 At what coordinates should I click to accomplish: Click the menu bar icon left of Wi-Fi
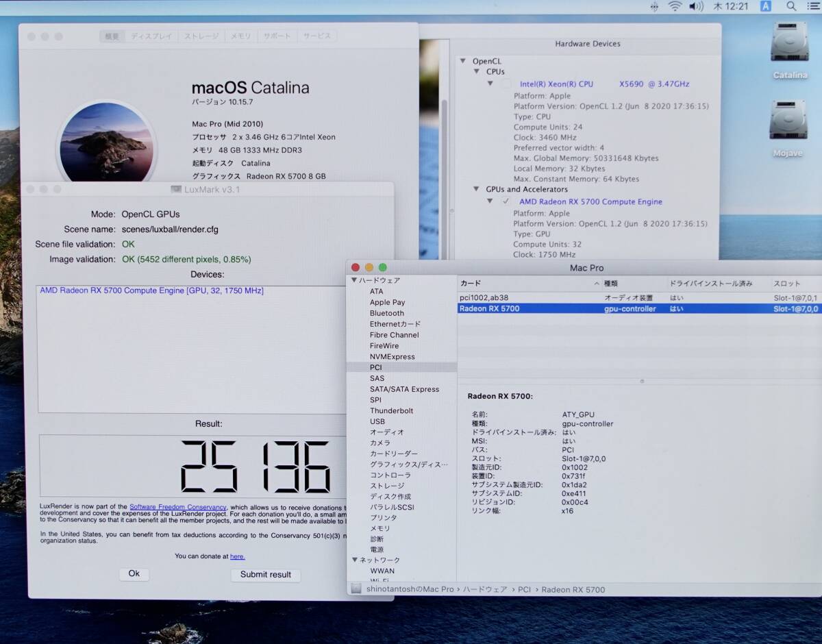point(654,7)
